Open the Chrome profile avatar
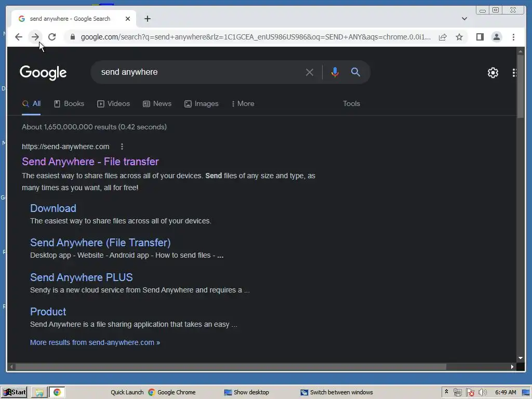The image size is (532, 399). tap(496, 37)
